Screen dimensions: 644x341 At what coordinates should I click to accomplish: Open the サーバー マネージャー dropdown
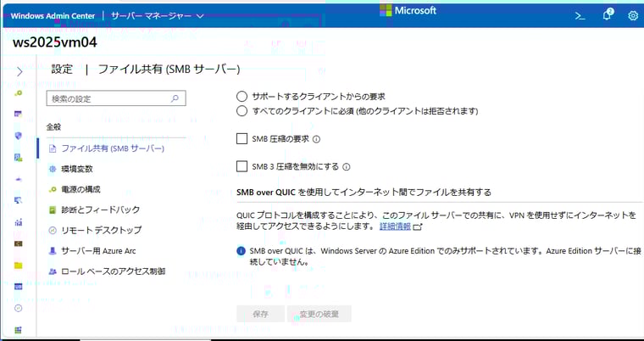(x=158, y=16)
